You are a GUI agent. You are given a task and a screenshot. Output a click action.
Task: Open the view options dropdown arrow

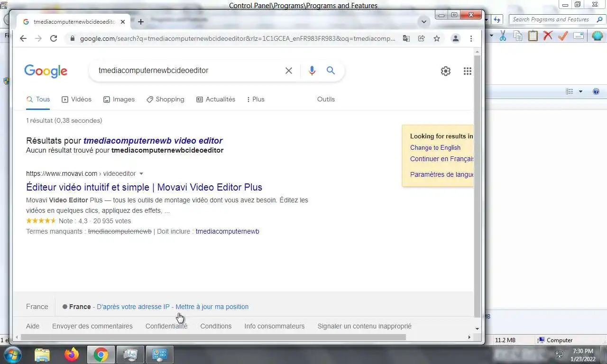point(580,91)
